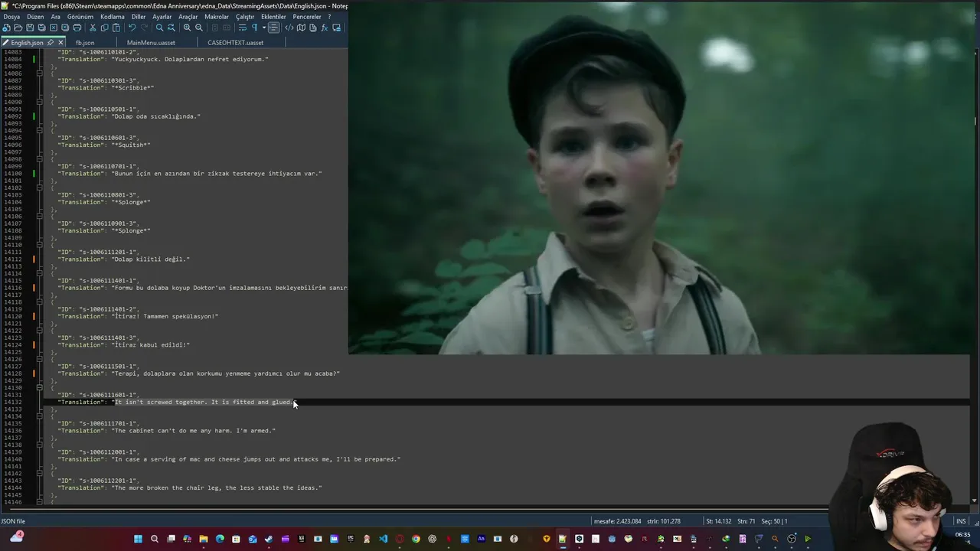Click ID "s-1006112201-1" text
Viewport: 980px width, 551px height.
pyautogui.click(x=109, y=481)
